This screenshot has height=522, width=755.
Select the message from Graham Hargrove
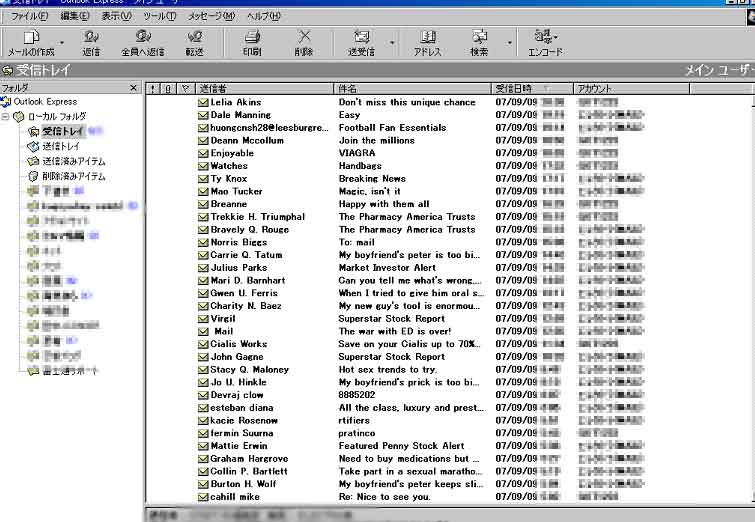249,458
